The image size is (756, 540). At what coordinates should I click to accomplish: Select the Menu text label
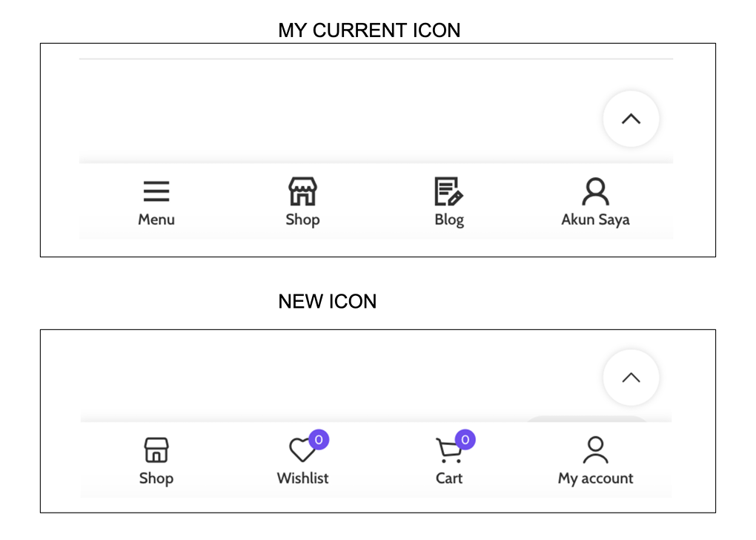(156, 220)
